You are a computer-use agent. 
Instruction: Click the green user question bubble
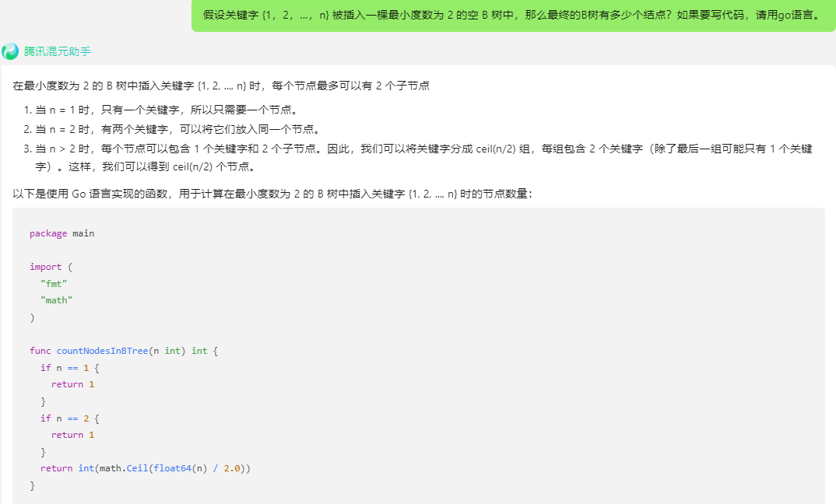point(514,16)
